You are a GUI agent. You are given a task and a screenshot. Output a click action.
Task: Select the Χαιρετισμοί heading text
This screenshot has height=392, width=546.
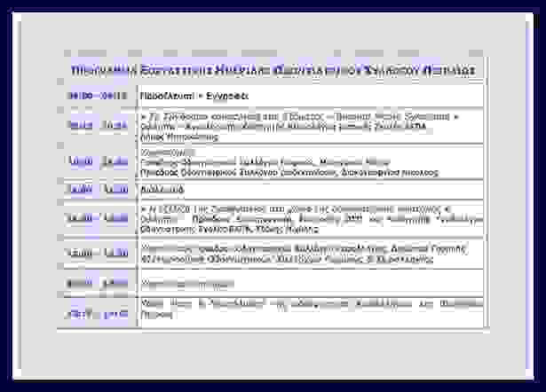tap(168, 152)
